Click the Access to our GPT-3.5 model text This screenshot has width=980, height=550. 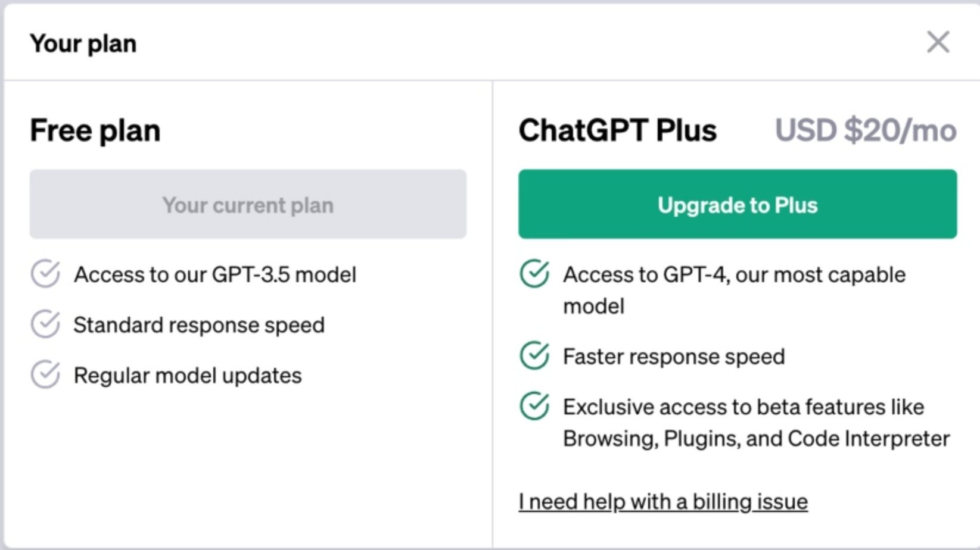215,274
